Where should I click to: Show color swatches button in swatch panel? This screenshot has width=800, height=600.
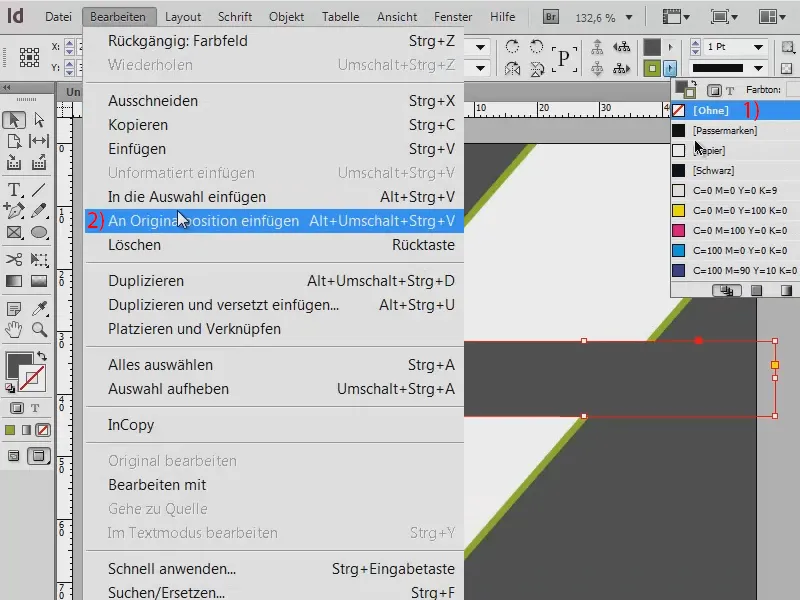757,291
